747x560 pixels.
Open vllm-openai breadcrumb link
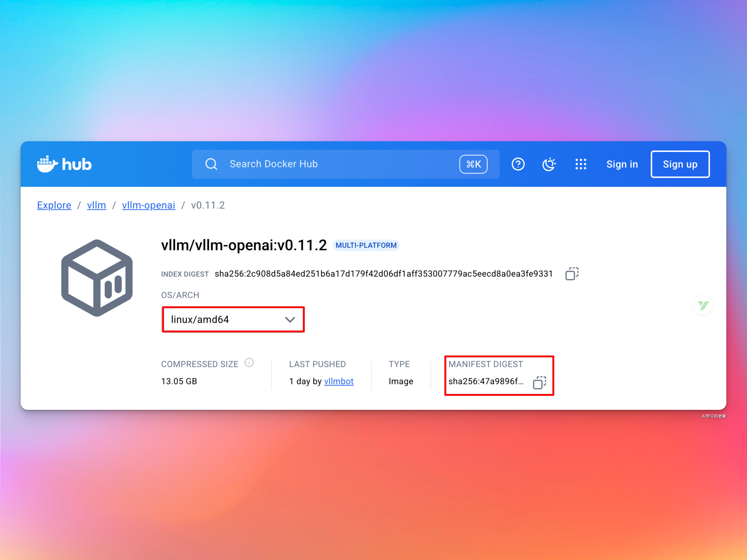pos(149,205)
